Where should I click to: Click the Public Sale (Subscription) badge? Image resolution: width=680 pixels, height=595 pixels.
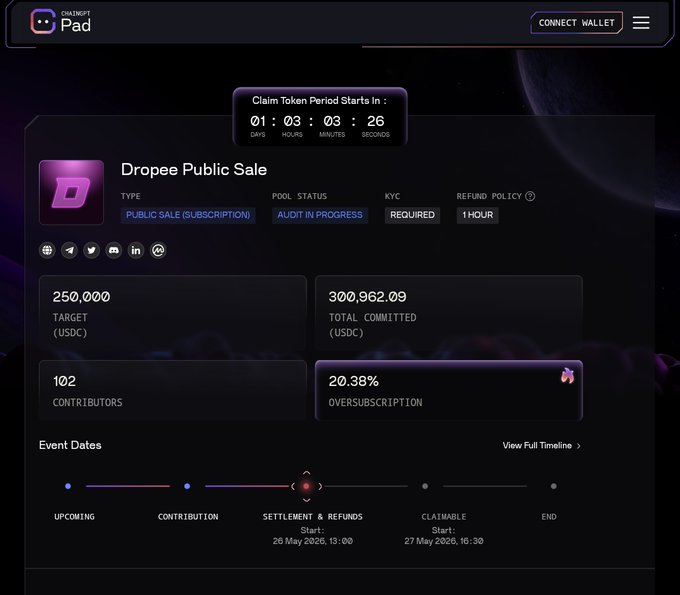coord(188,215)
